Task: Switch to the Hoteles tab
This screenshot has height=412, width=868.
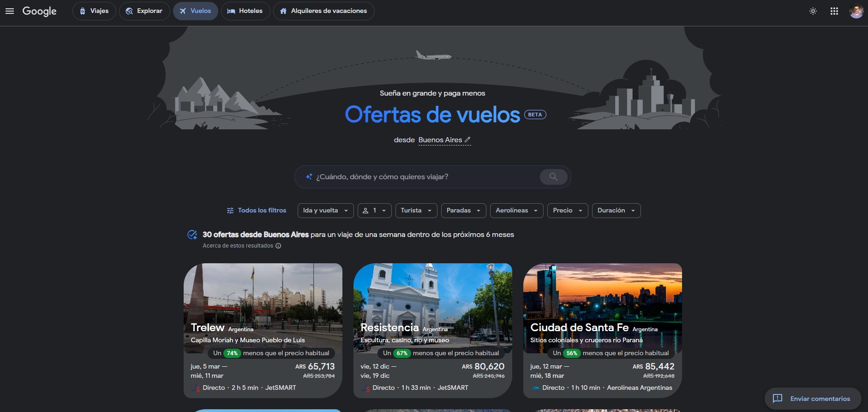Action: [245, 11]
